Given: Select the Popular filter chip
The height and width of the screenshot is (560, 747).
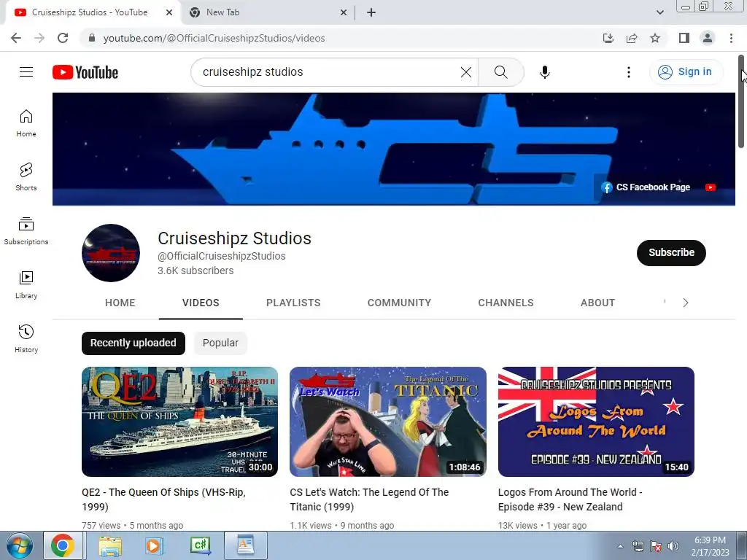Looking at the screenshot, I should [x=220, y=343].
